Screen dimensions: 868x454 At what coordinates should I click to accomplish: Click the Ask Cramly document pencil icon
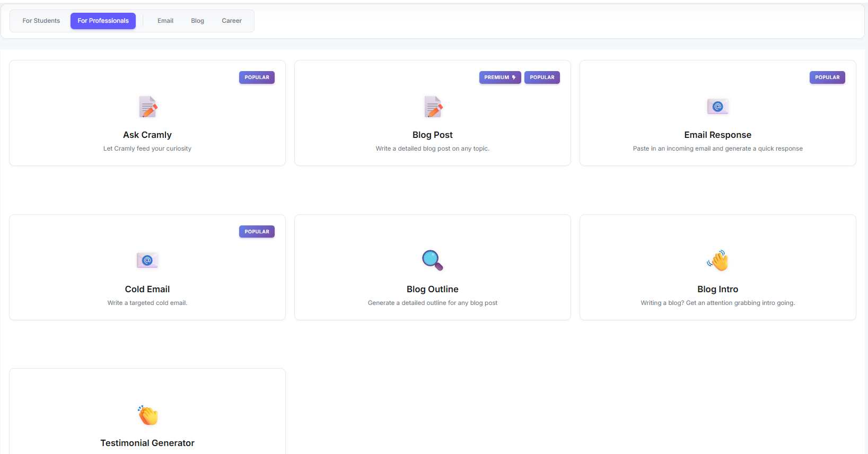148,107
